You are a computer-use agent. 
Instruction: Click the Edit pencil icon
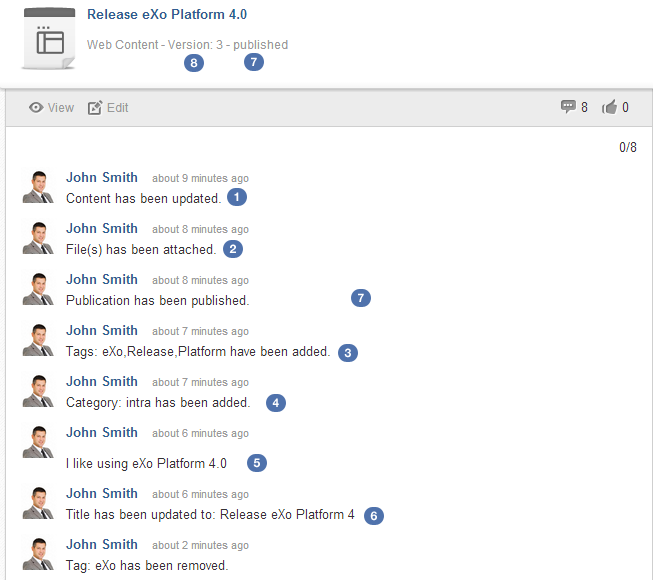(95, 108)
